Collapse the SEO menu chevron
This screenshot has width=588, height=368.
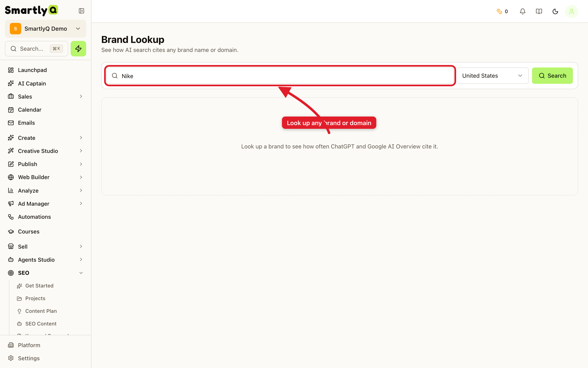(81, 273)
